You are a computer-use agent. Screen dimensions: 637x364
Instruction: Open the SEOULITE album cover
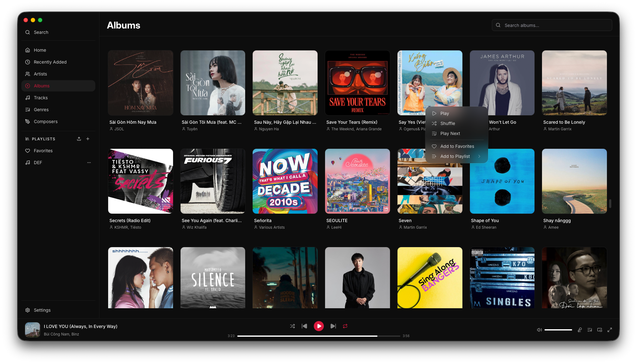(357, 181)
